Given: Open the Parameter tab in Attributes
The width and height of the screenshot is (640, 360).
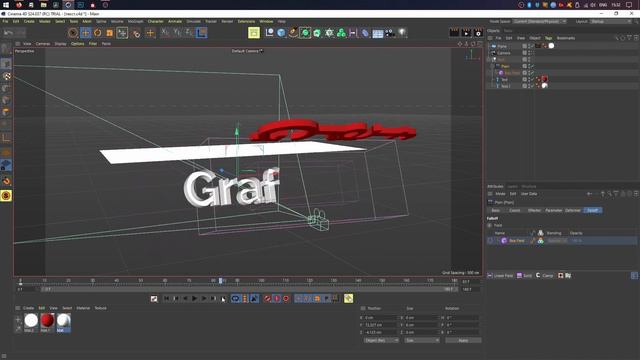Looking at the screenshot, I should (x=553, y=210).
